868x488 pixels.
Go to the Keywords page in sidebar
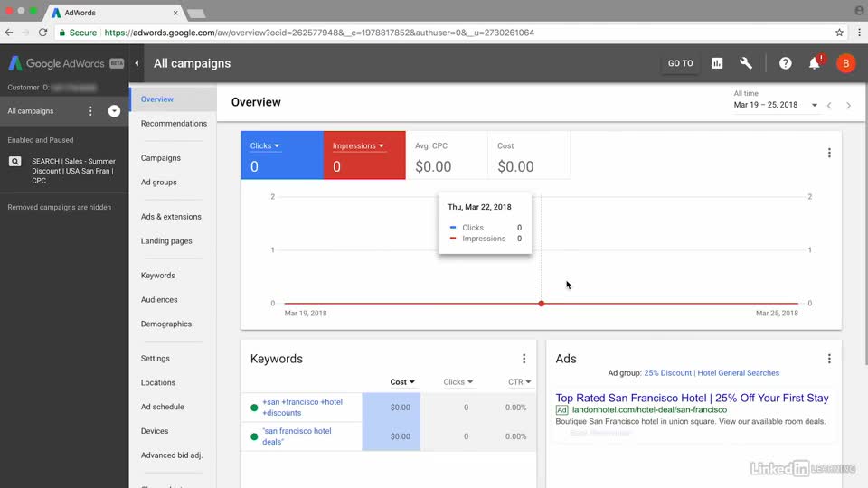coord(158,276)
